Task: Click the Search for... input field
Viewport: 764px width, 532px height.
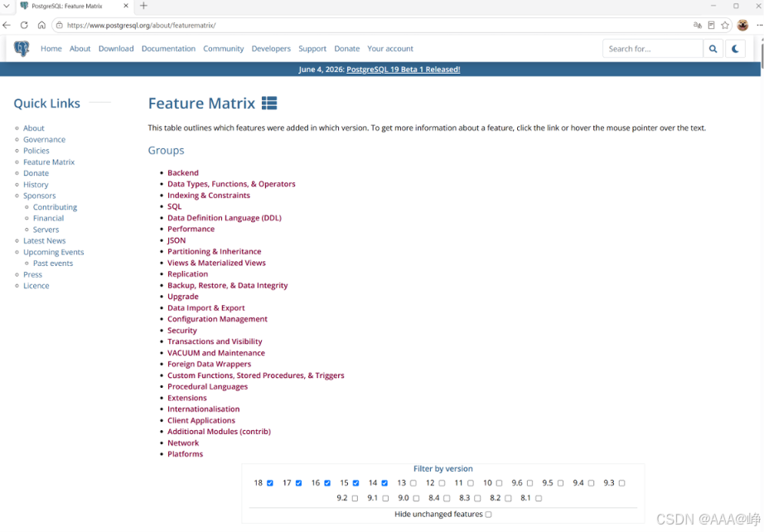Action: pyautogui.click(x=653, y=49)
